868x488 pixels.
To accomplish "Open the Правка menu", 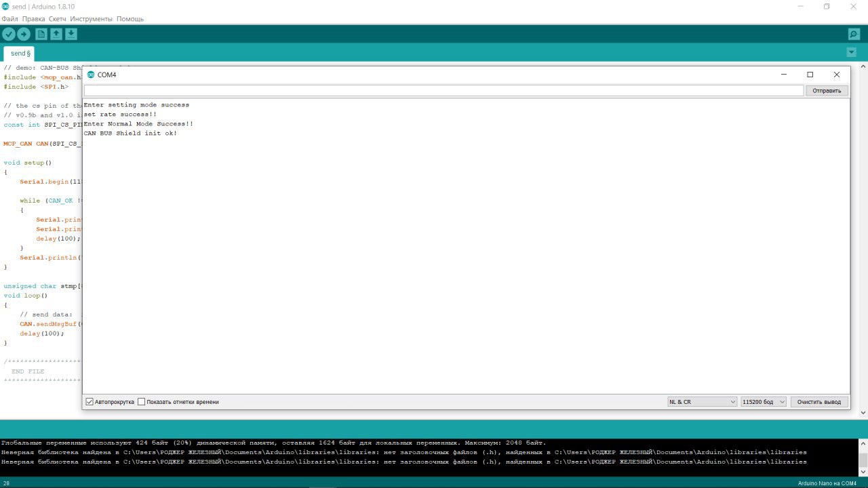I will [33, 19].
